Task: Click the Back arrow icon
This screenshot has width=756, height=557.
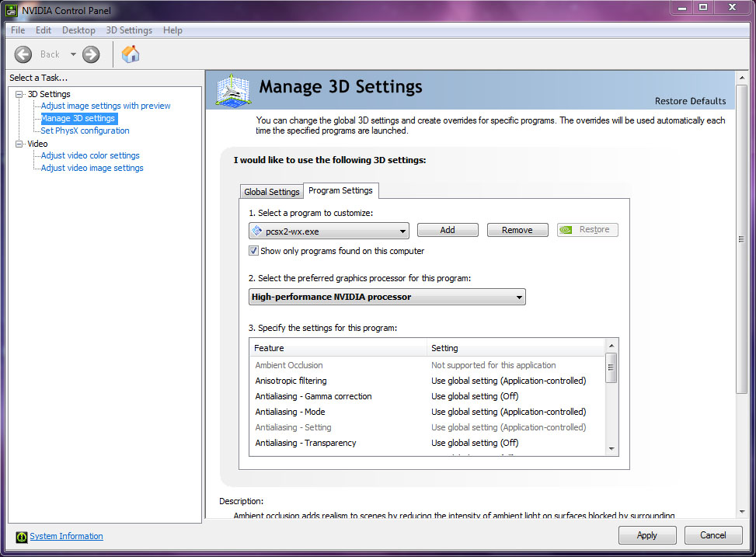Action: click(x=23, y=54)
